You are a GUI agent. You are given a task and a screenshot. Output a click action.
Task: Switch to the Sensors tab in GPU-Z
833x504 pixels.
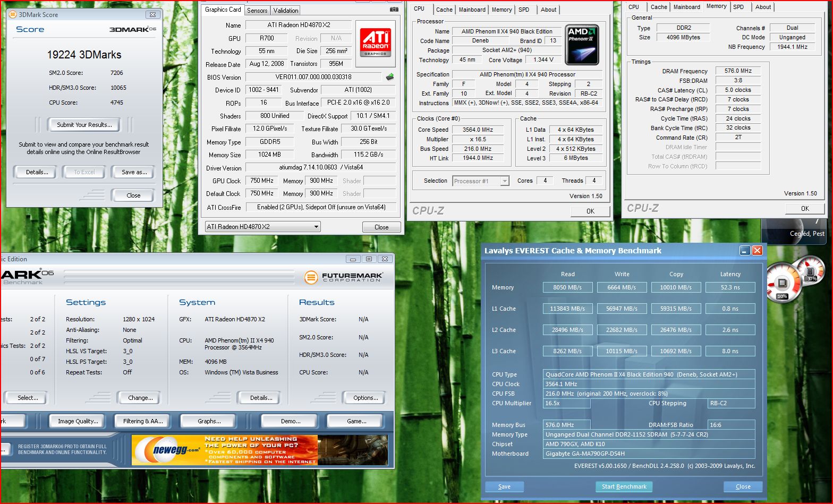(x=257, y=11)
